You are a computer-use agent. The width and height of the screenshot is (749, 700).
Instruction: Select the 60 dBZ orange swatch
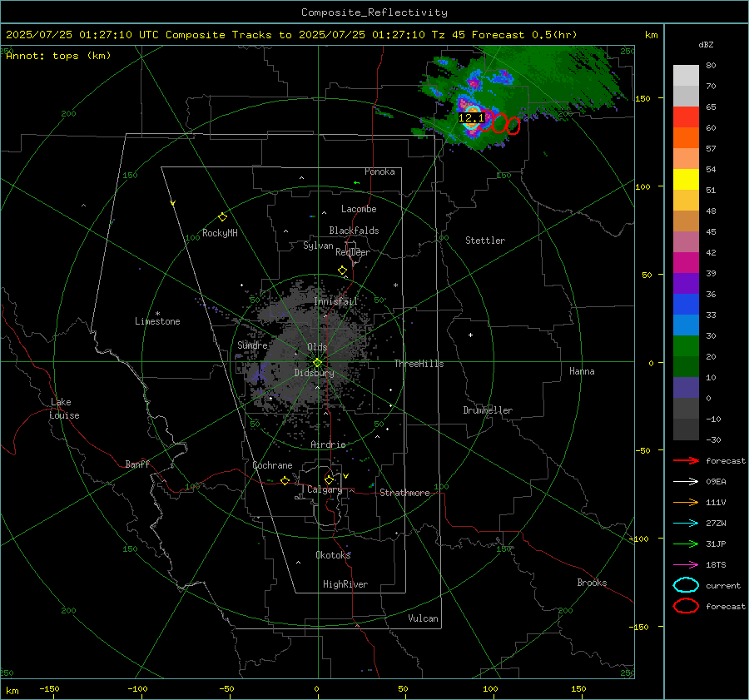point(686,137)
